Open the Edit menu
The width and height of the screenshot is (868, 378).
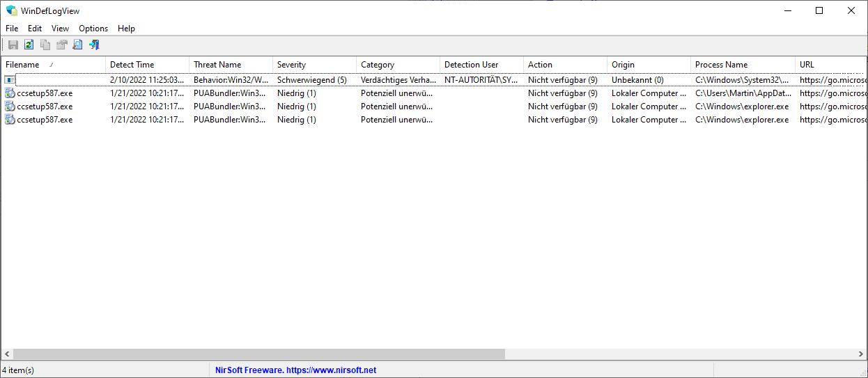pyautogui.click(x=35, y=29)
